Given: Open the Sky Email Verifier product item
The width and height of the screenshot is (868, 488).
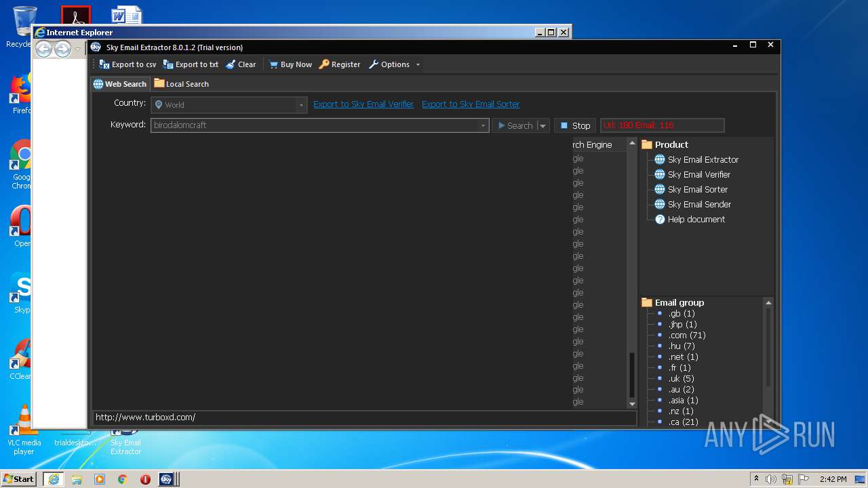Looking at the screenshot, I should (692, 175).
